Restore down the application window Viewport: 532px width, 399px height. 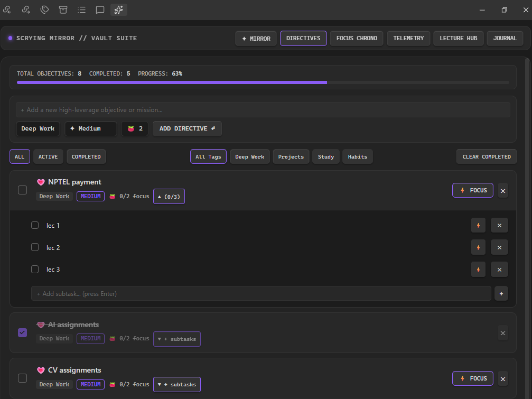[x=504, y=10]
